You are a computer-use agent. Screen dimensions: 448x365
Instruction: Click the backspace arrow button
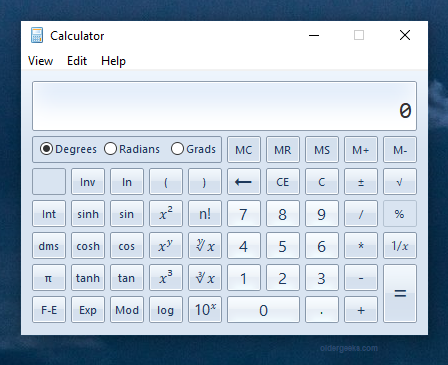pyautogui.click(x=244, y=182)
